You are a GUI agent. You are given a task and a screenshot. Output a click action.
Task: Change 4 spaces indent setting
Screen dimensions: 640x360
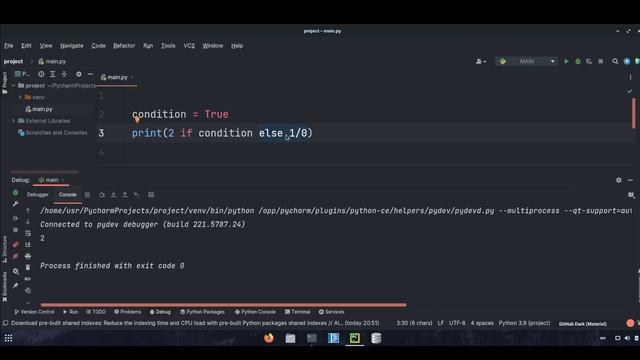click(x=482, y=323)
